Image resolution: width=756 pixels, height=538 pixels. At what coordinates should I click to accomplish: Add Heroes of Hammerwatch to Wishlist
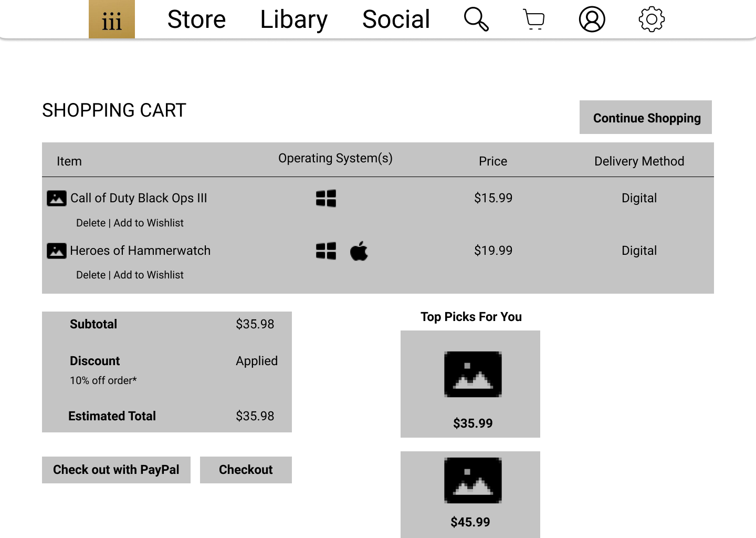(149, 275)
